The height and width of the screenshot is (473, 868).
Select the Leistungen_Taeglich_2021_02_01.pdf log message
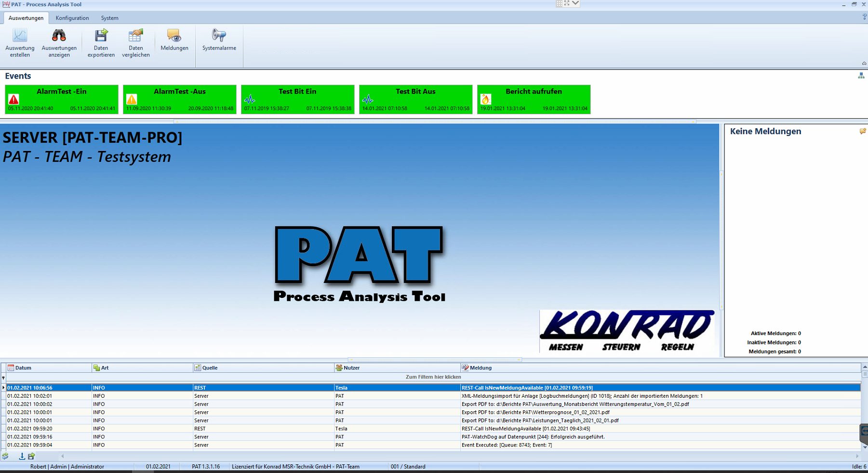540,420
